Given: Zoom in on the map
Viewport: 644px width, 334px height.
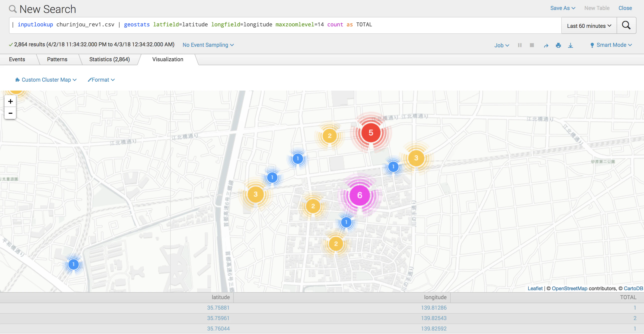Looking at the screenshot, I should click(x=10, y=101).
